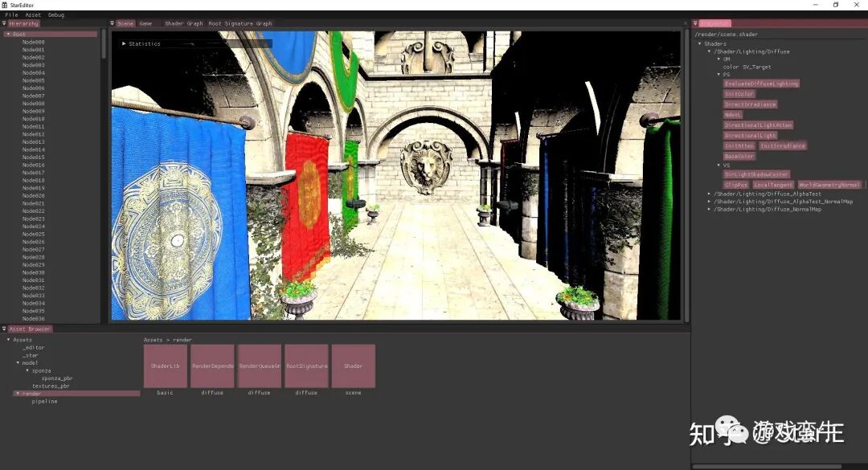Select the Shader scene asset tile
Image resolution: width=868 pixels, height=470 pixels.
point(353,366)
